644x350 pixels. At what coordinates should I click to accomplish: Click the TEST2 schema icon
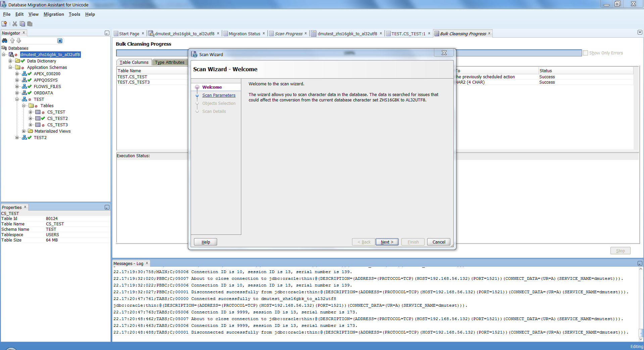(24, 137)
